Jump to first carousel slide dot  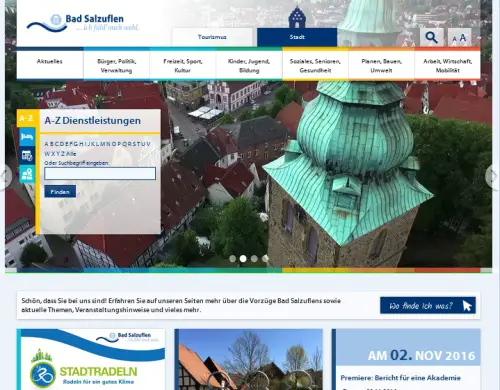click(x=233, y=258)
